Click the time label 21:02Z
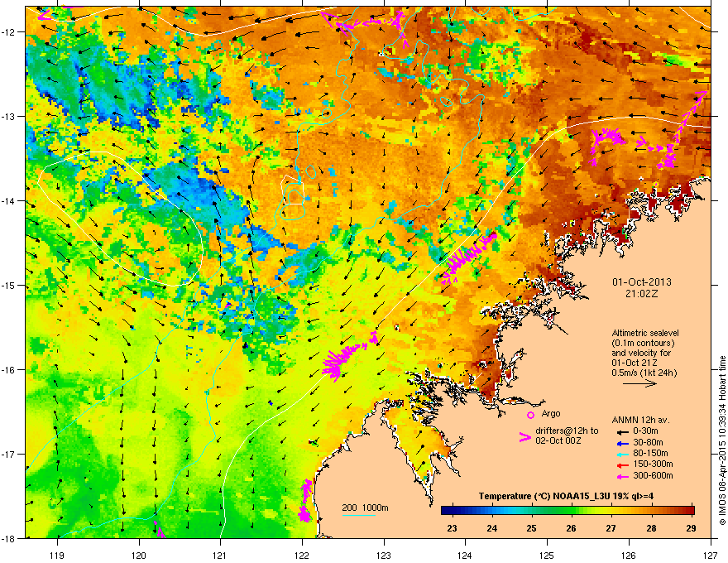The height and width of the screenshot is (563, 728). [x=642, y=294]
